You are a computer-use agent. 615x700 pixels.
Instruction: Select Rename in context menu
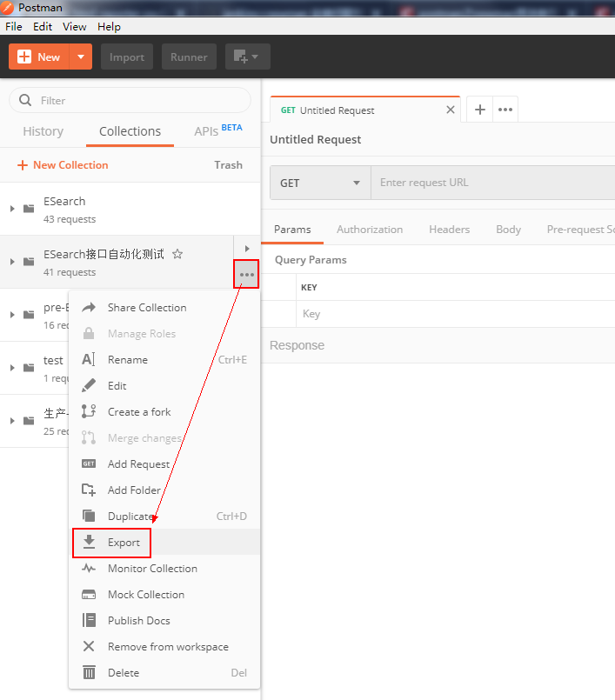point(164,360)
